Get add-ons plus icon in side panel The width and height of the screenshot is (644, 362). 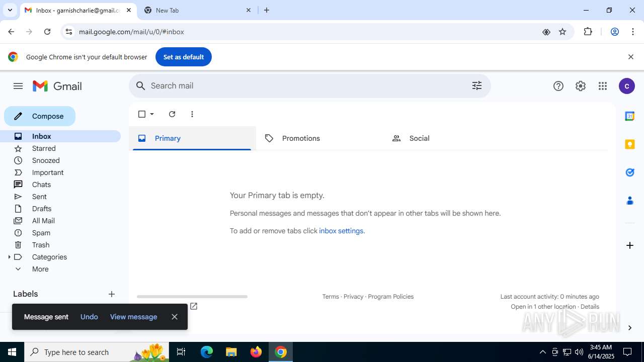coord(629,245)
